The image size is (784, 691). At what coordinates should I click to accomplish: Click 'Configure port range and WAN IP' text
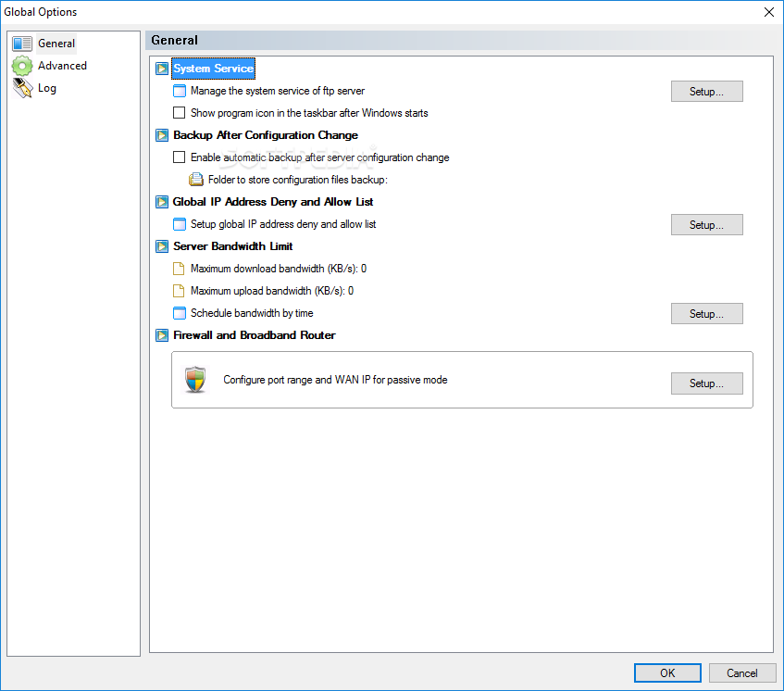coord(335,380)
